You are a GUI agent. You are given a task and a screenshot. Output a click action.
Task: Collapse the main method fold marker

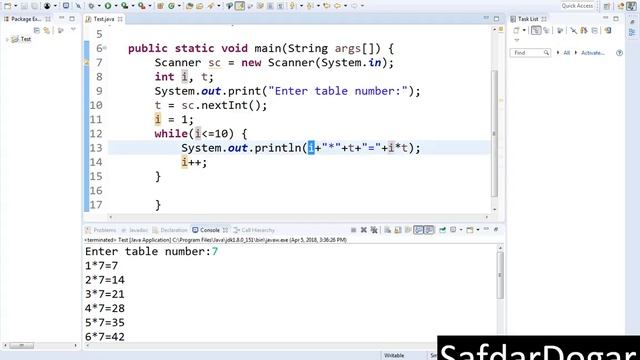(x=105, y=48)
